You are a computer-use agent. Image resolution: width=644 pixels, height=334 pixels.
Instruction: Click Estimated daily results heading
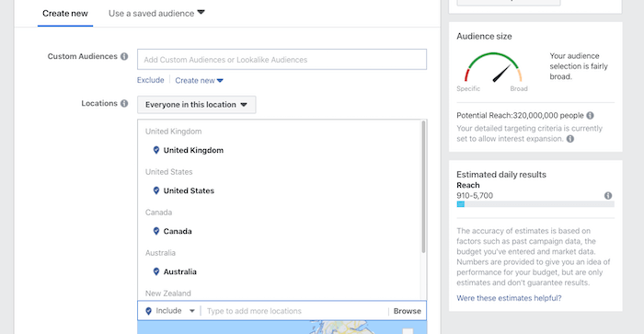point(501,175)
